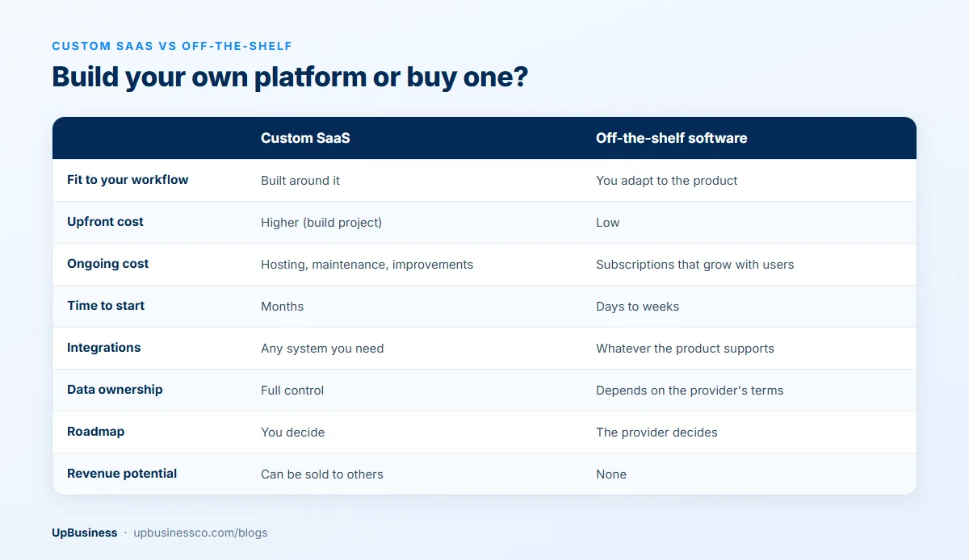Click the 'Low' cell under Off-the-shelf

coord(608,223)
